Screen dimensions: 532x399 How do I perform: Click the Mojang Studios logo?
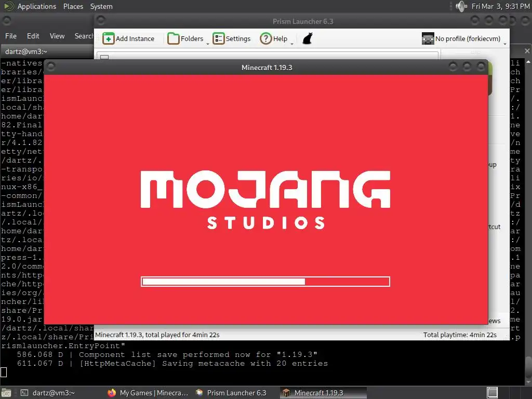[265, 200]
